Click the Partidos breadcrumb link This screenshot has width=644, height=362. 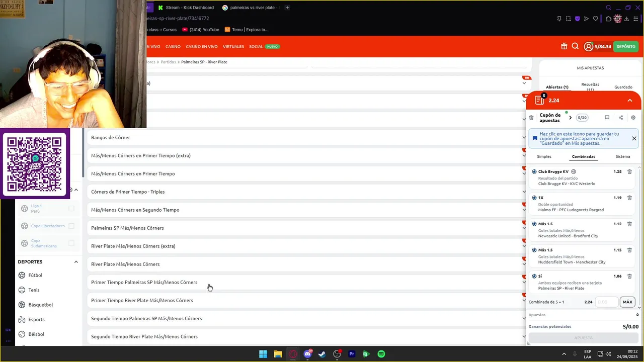click(168, 62)
